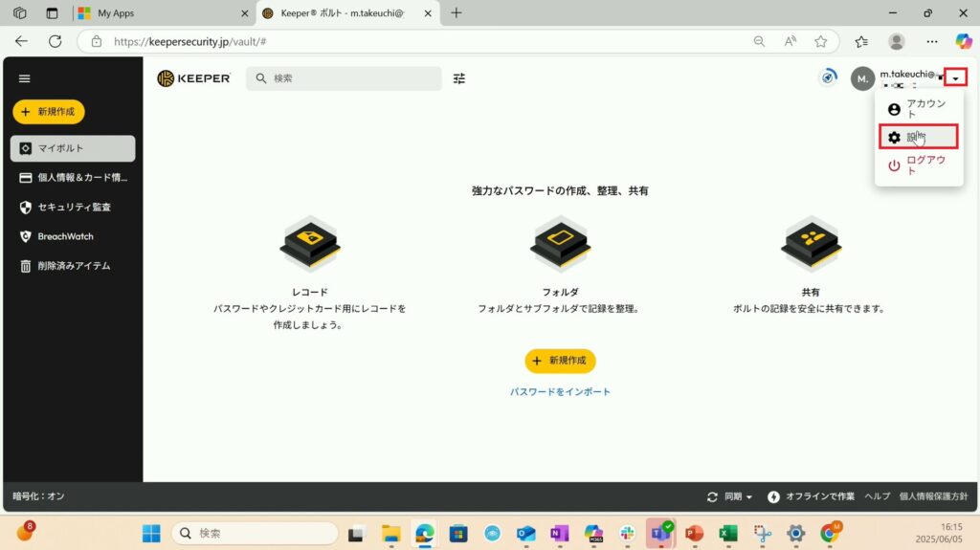
Task: Open Copilot icon in browser toolbar
Action: tap(963, 41)
